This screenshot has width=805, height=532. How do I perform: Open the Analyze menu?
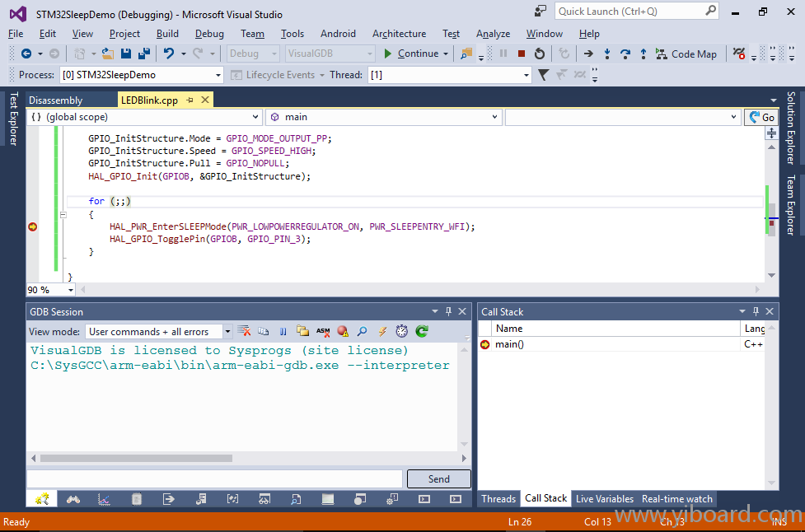[x=493, y=34]
